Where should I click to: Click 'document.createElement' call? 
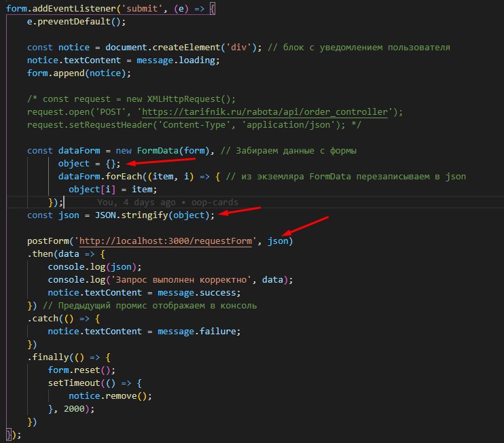162,48
